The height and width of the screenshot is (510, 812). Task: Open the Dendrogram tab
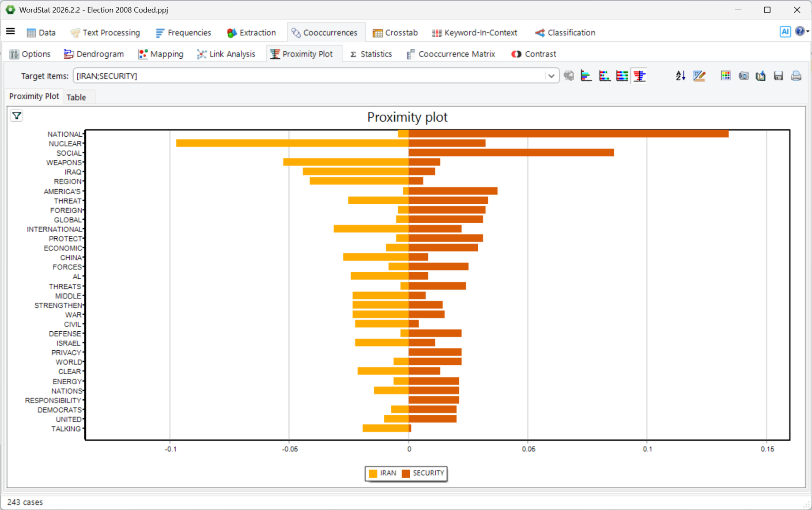tap(94, 54)
